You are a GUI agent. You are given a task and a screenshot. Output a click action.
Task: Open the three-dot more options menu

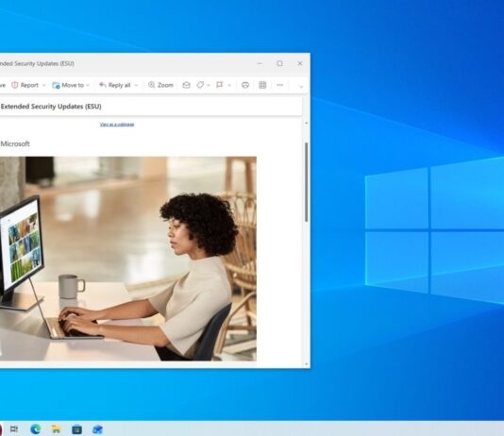(280, 85)
